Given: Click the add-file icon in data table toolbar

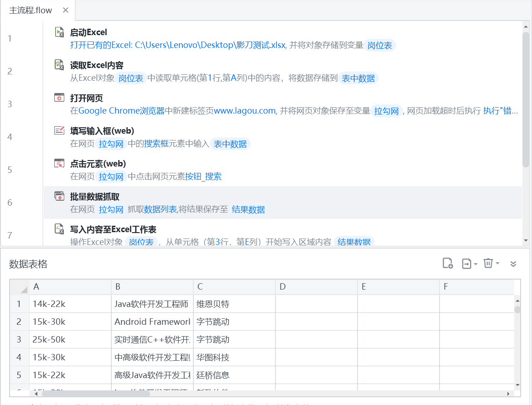Looking at the screenshot, I should pos(448,264).
